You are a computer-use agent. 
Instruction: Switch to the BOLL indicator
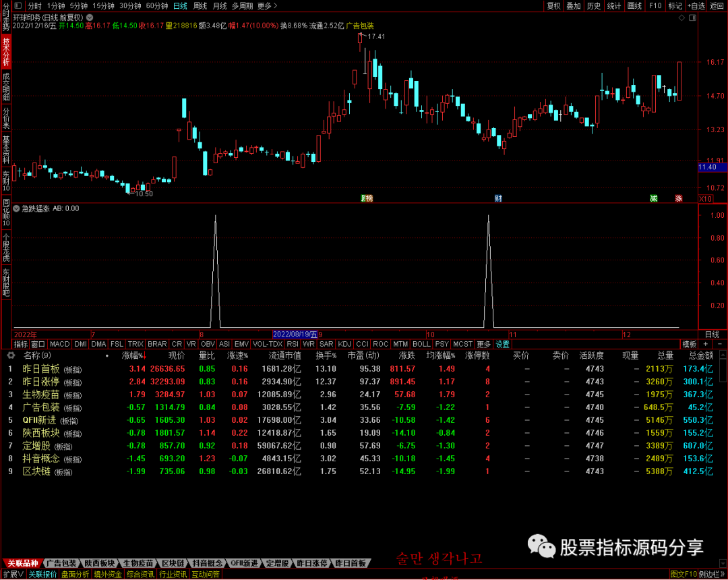pos(421,344)
